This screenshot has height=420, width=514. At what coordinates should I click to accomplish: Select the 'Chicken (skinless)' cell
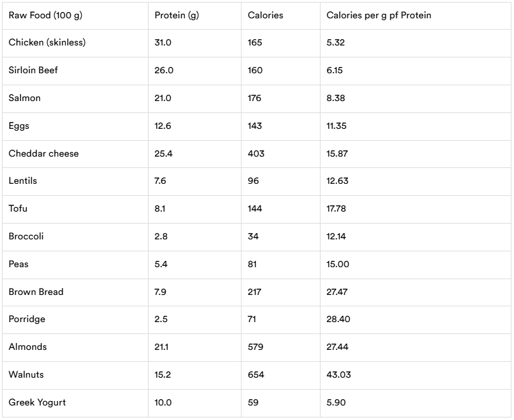pos(47,42)
